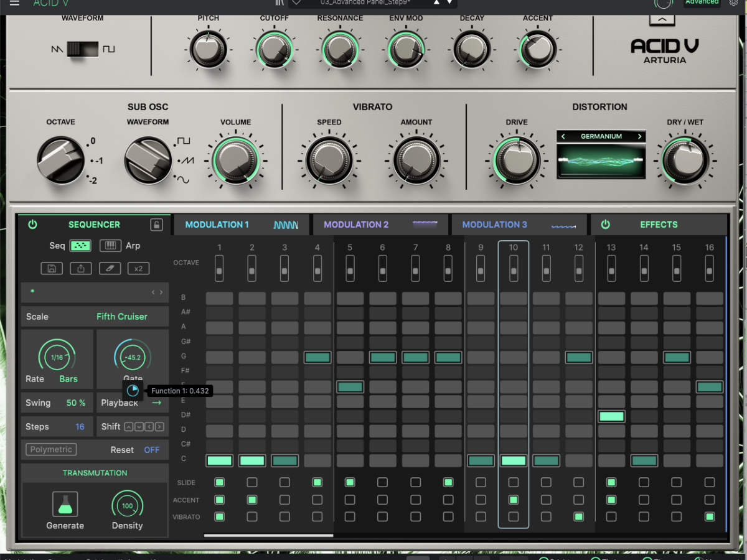Flip the main Waveform slider switch
747x560 pixels.
[83, 49]
